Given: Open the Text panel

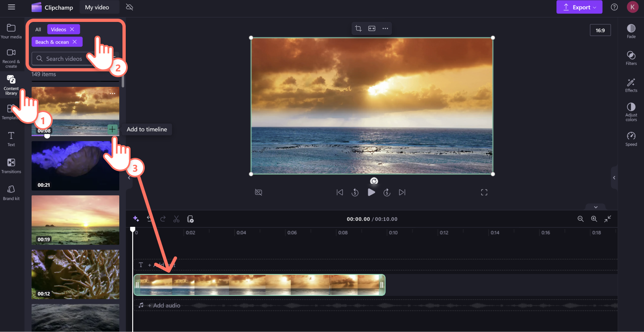Looking at the screenshot, I should click(x=11, y=139).
